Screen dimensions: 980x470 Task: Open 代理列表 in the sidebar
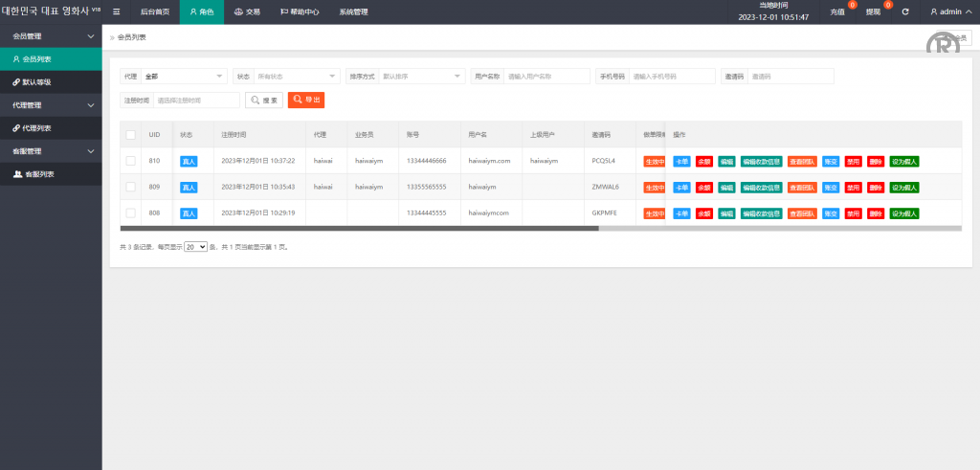38,128
